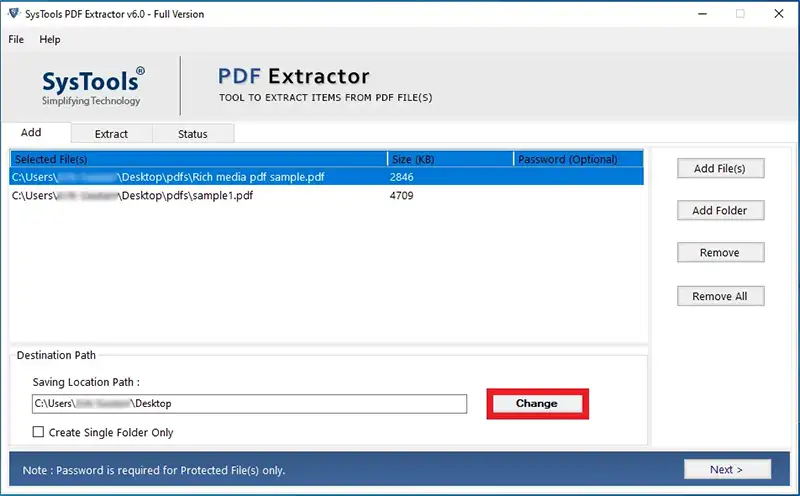The width and height of the screenshot is (800, 496).
Task: Enable Create Single Folder Only checkbox
Action: (x=38, y=432)
